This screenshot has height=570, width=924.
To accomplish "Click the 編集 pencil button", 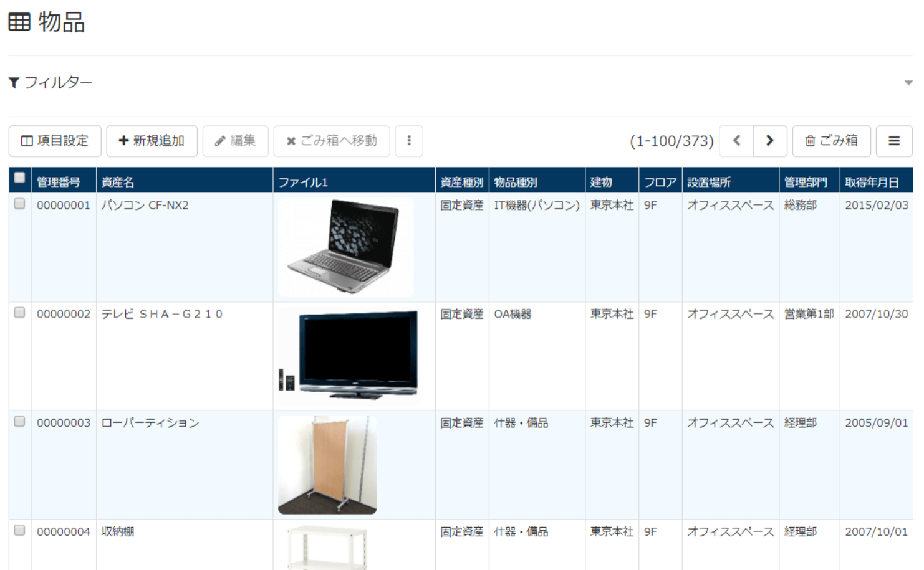I will point(236,141).
